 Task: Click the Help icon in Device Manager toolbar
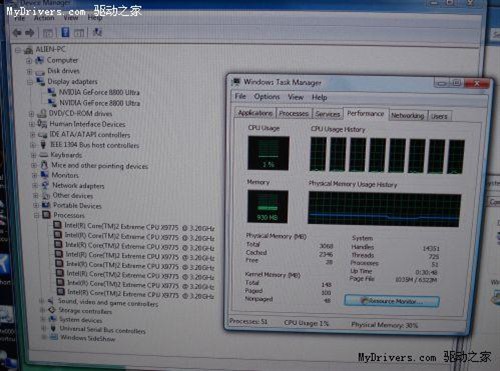point(65,32)
